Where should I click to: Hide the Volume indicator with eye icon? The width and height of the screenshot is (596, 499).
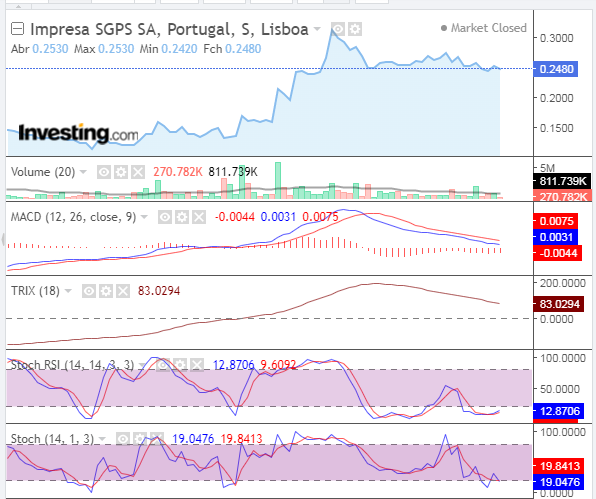point(104,172)
